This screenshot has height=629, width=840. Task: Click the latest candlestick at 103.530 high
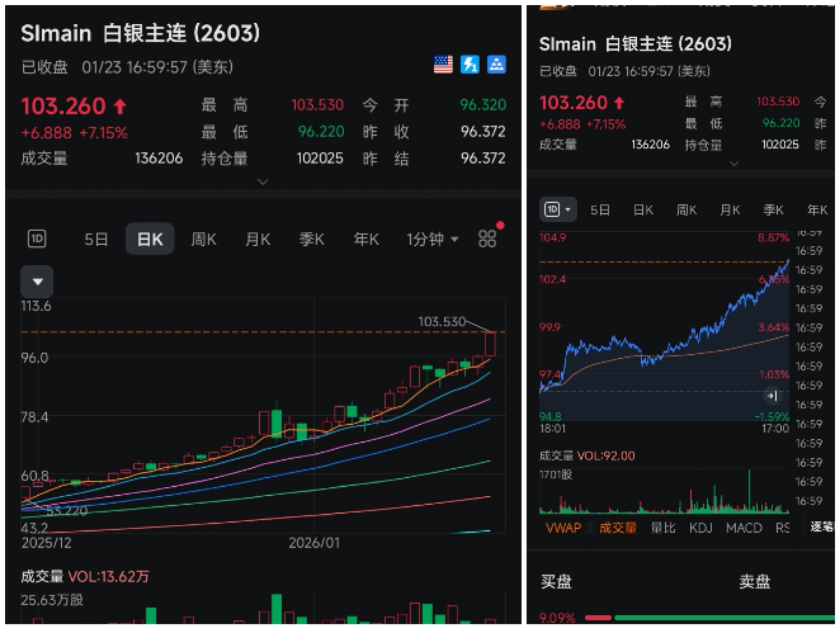click(490, 344)
